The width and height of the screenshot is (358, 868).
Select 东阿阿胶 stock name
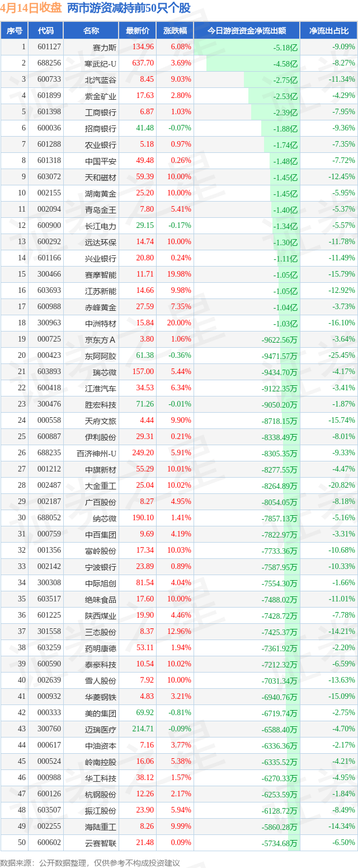[101, 356]
